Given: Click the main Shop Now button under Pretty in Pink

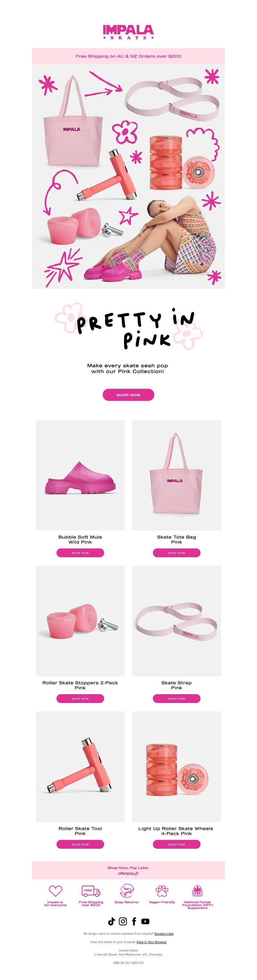Looking at the screenshot, I should pyautogui.click(x=128, y=395).
